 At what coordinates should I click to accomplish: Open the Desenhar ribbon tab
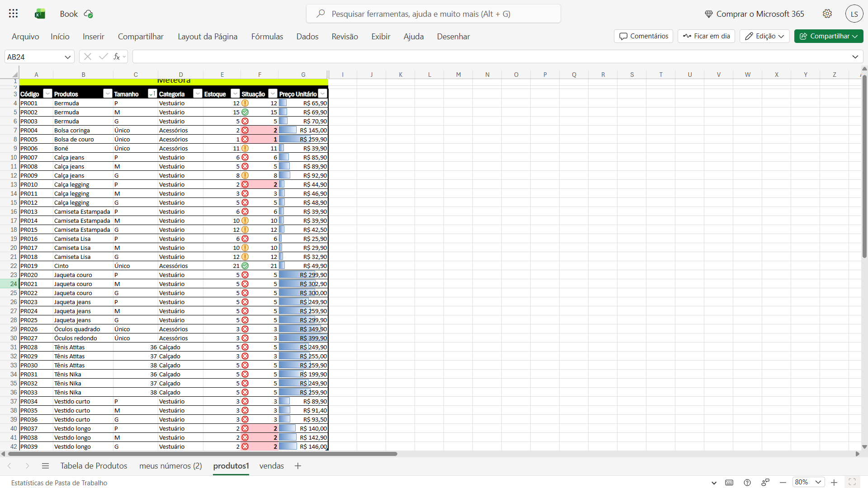453,36
